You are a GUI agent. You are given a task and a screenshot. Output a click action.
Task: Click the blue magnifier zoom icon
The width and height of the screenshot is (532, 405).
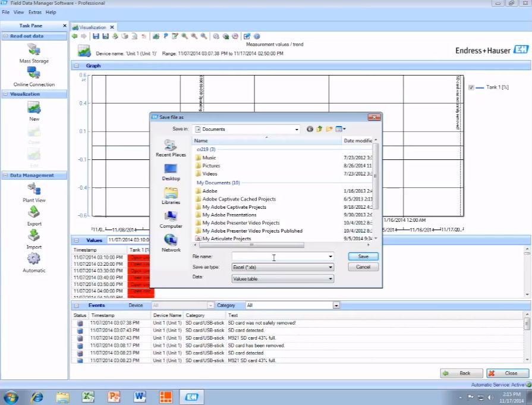[x=203, y=36]
